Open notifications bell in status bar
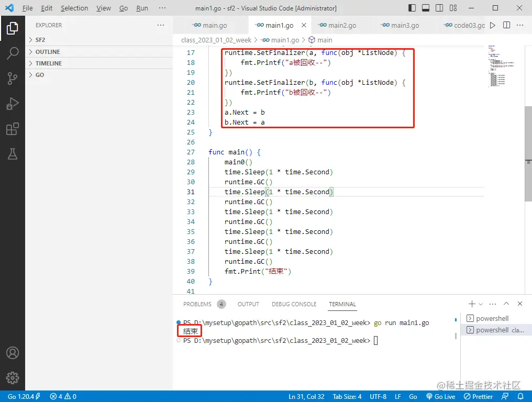The image size is (532, 402). (520, 396)
